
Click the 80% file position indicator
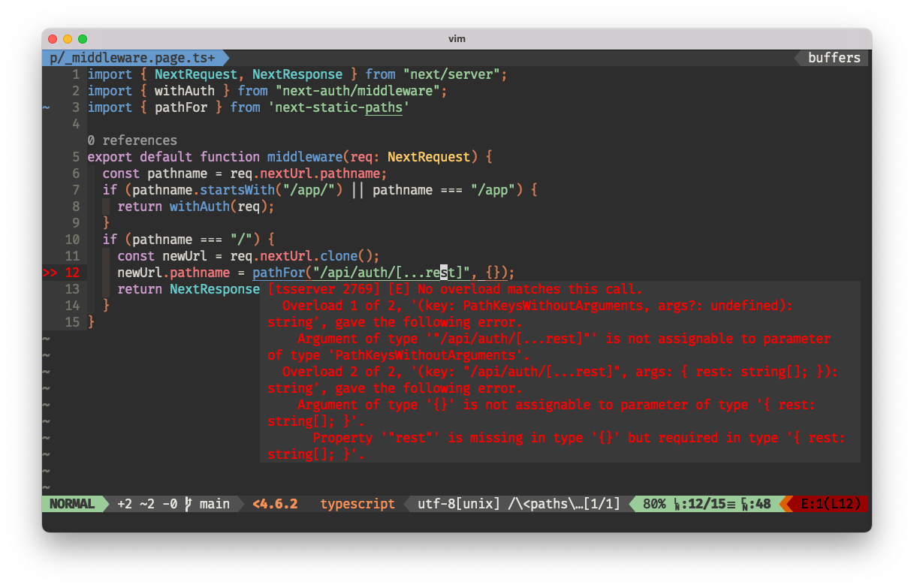654,504
